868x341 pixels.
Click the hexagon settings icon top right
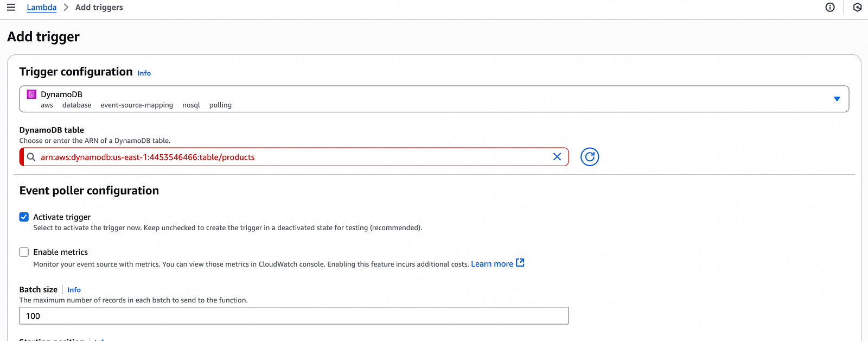(x=857, y=7)
